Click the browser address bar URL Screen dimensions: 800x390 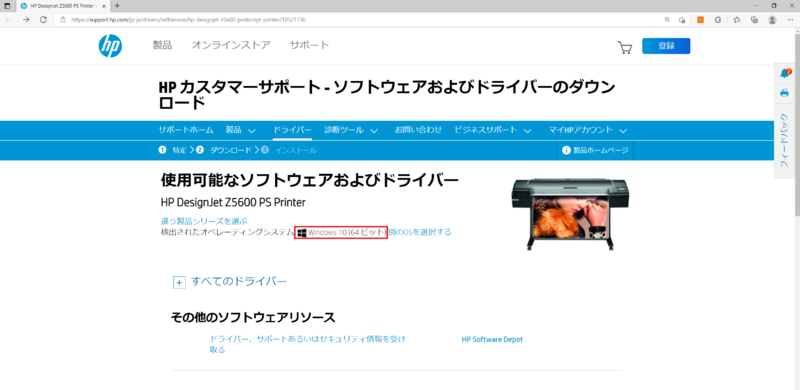(189, 20)
